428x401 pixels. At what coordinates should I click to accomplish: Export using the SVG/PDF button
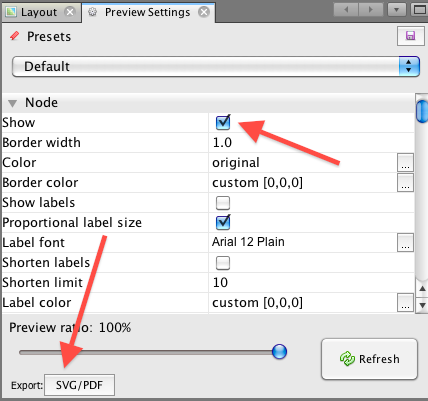pyautogui.click(x=79, y=385)
